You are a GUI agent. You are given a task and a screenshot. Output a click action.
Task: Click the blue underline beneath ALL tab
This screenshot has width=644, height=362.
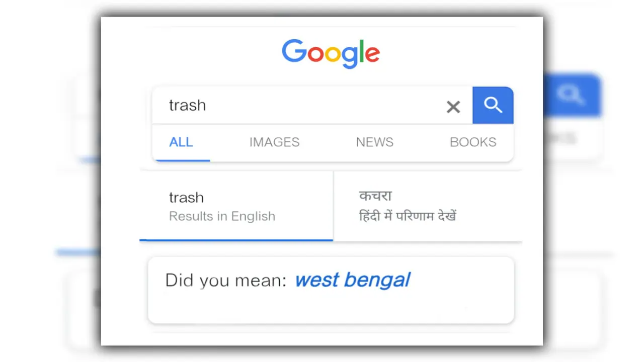183,160
